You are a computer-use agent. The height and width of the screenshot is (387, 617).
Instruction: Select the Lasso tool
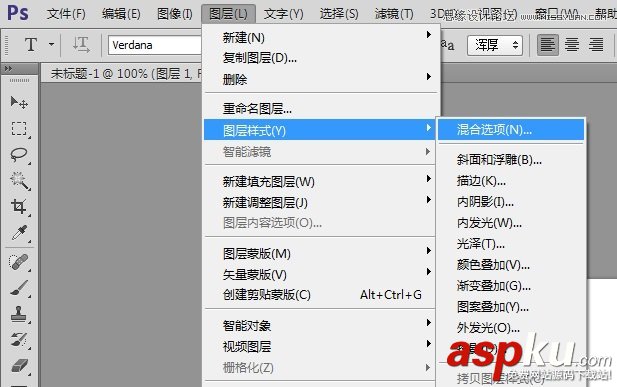tap(18, 154)
